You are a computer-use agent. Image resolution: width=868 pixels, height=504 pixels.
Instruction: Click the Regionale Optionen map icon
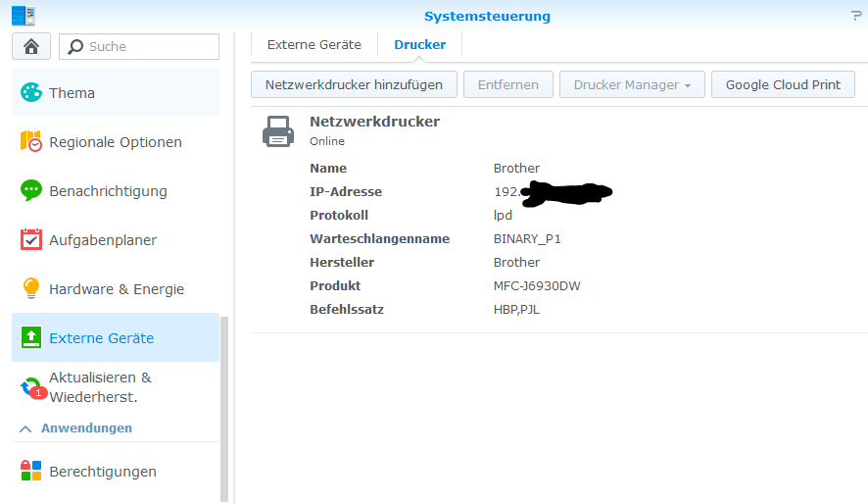coord(31,142)
